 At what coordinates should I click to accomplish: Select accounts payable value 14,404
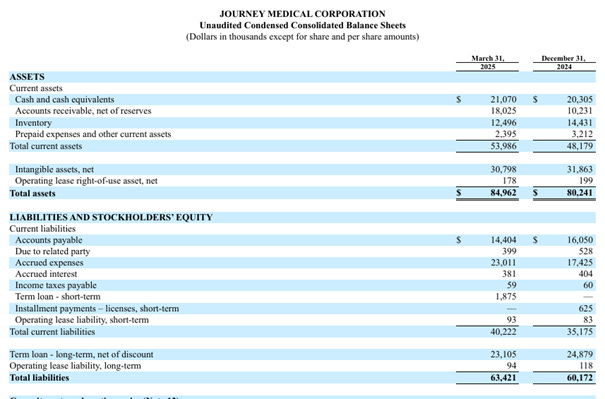click(x=503, y=240)
